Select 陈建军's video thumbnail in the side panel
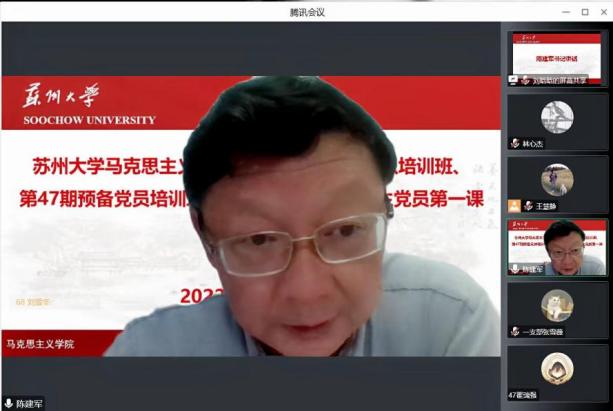 pyautogui.click(x=556, y=243)
